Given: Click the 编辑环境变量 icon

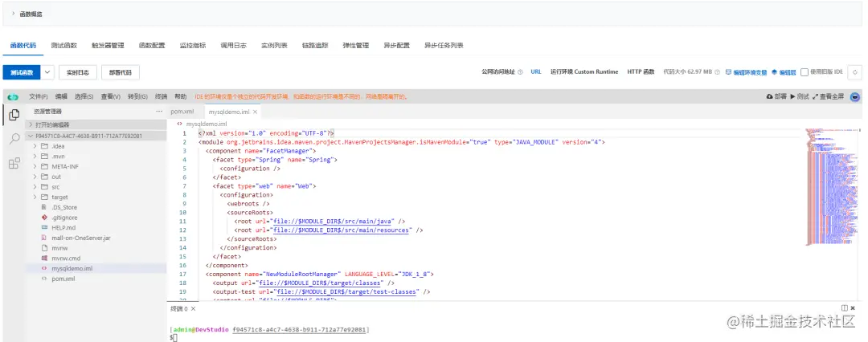Looking at the screenshot, I should [728, 72].
